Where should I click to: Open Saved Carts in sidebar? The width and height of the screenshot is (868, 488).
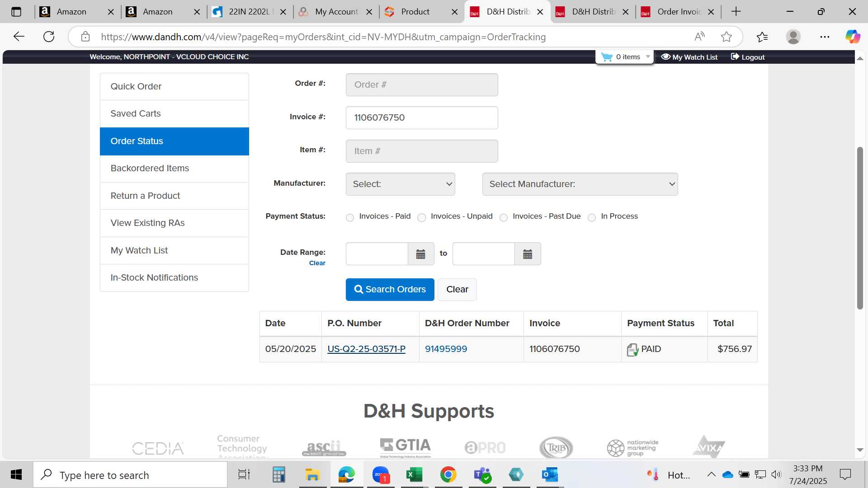pos(175,114)
